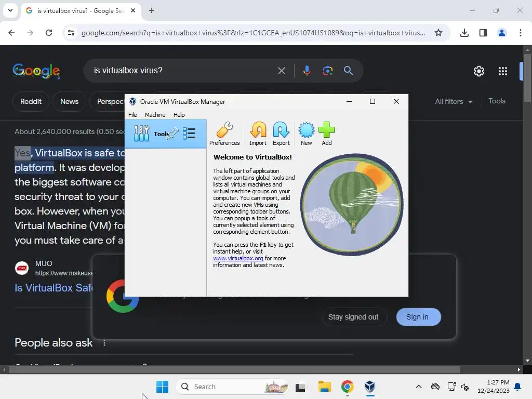Click vertical page scrollbar thumb

click(x=527, y=77)
